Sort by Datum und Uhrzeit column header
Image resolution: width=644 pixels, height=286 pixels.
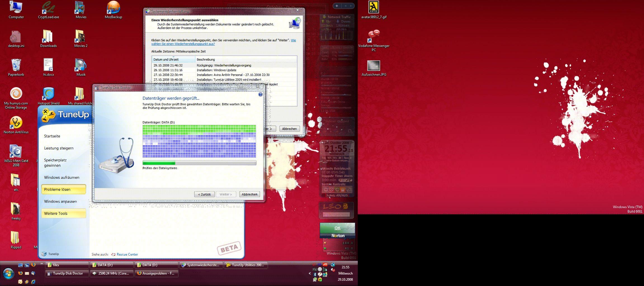(173, 59)
